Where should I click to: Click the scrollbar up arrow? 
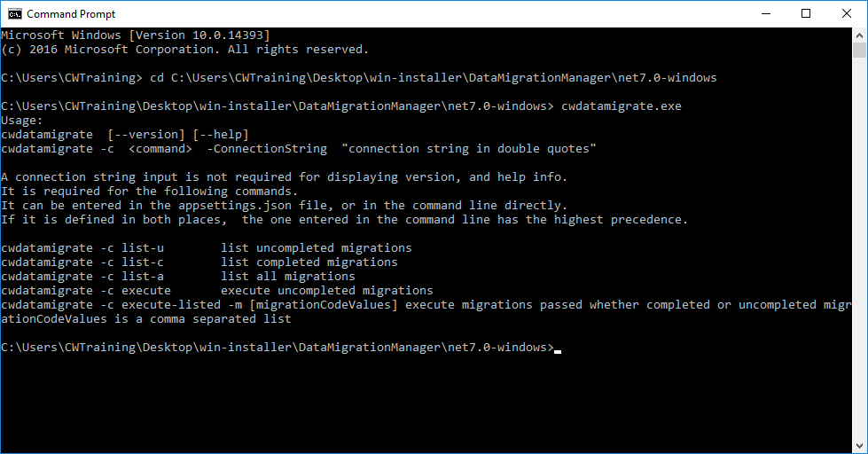click(859, 35)
